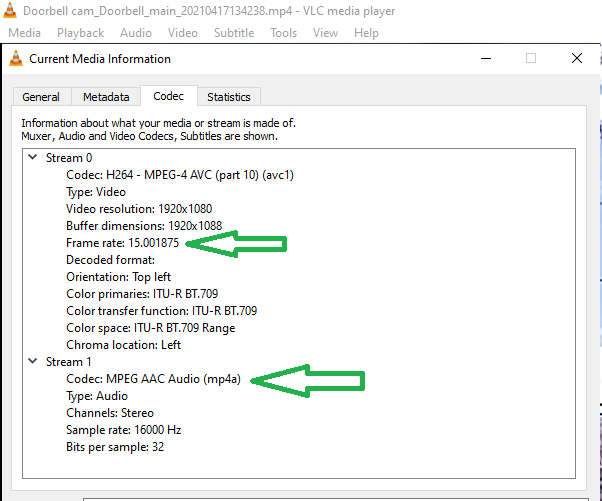Select the 'Type: Video' row

click(96, 192)
